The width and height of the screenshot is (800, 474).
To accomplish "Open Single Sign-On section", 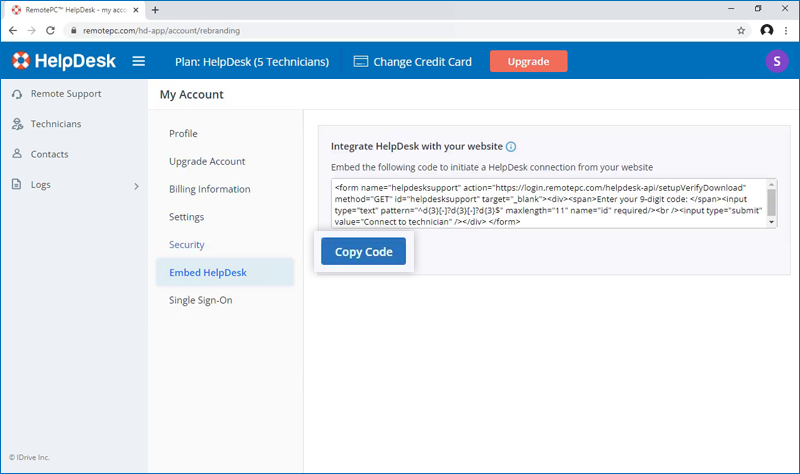I will pyautogui.click(x=201, y=301).
